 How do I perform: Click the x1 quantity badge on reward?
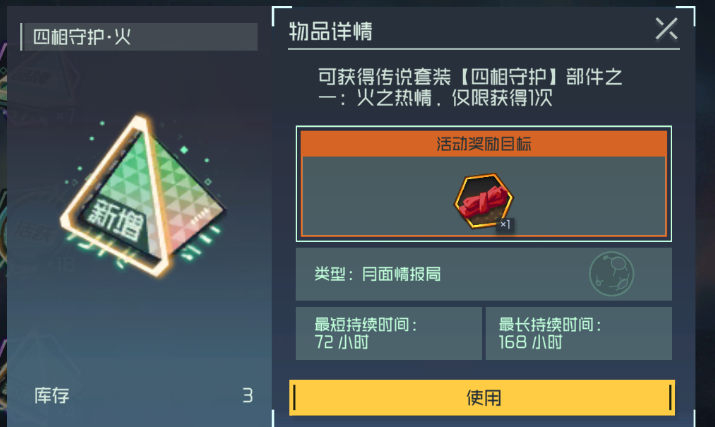tap(505, 224)
